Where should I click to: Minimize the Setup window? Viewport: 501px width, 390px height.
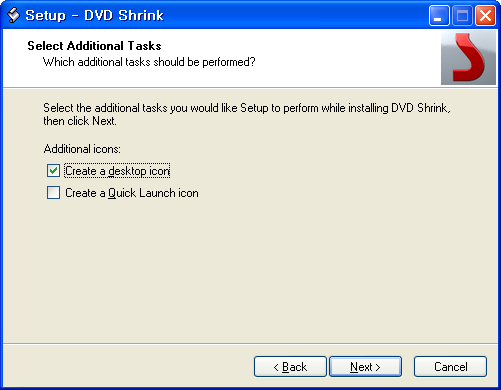[x=439, y=16]
